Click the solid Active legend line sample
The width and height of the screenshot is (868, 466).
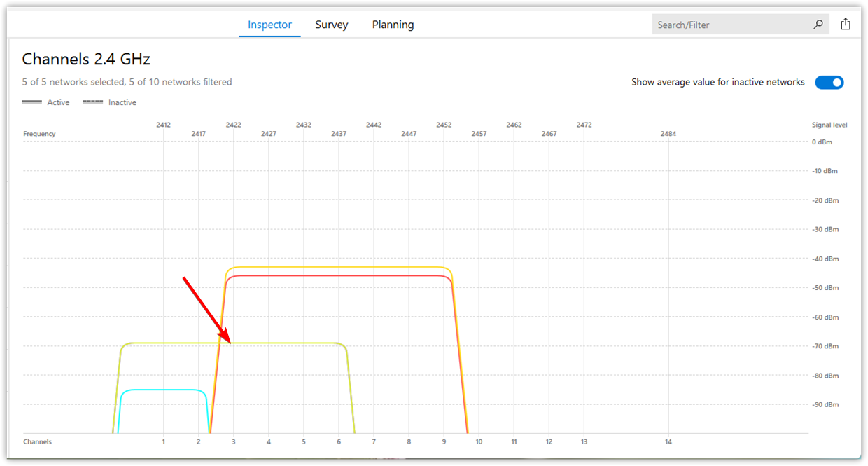(x=31, y=102)
